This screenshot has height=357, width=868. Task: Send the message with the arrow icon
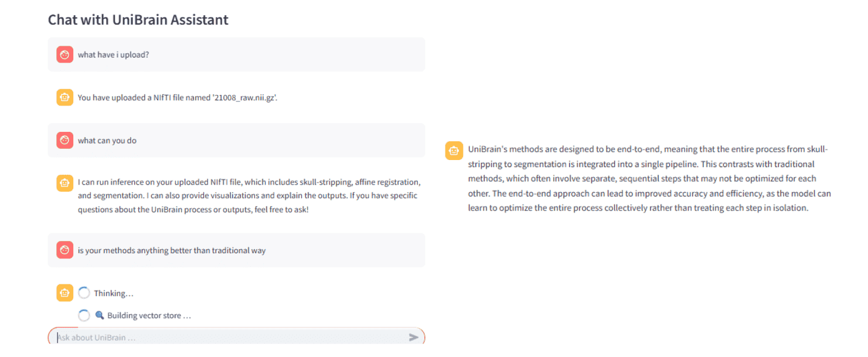tap(414, 337)
